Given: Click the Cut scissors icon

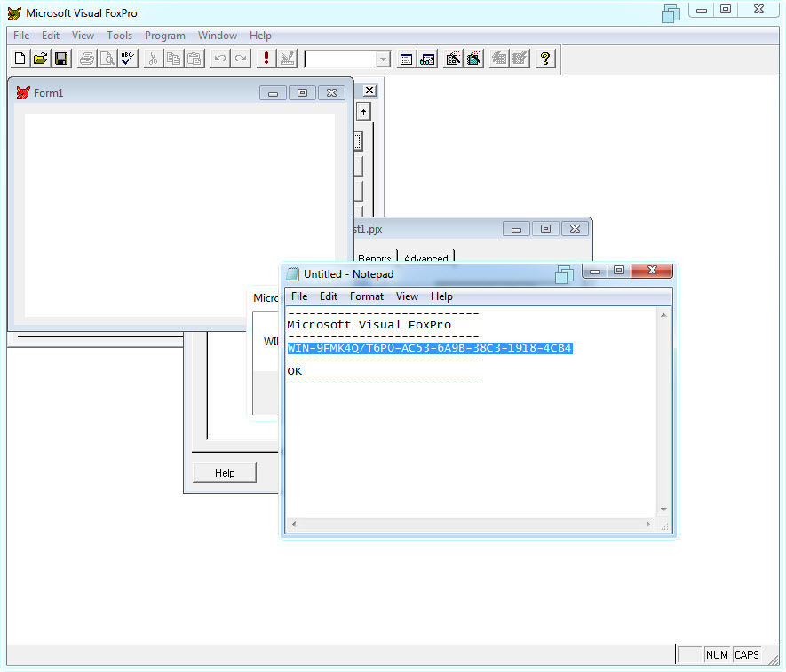Looking at the screenshot, I should 154,59.
